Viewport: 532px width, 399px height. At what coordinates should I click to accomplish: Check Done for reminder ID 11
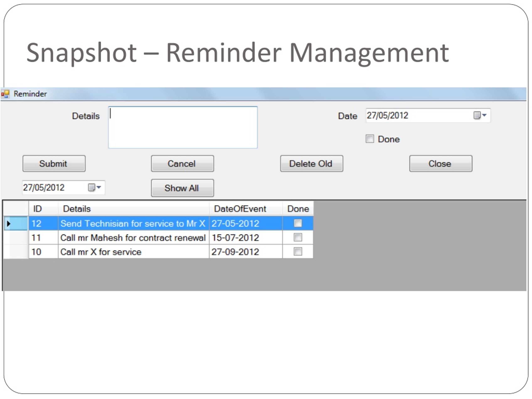click(298, 238)
